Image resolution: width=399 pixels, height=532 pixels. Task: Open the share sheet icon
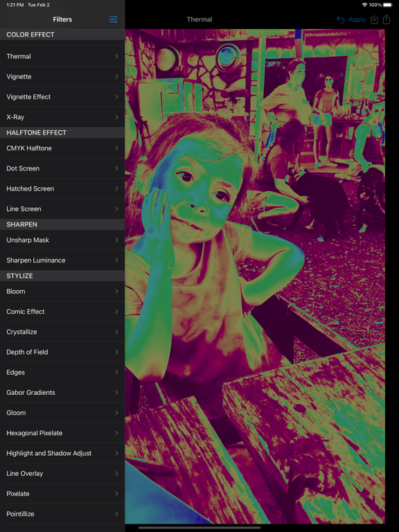pyautogui.click(x=387, y=19)
